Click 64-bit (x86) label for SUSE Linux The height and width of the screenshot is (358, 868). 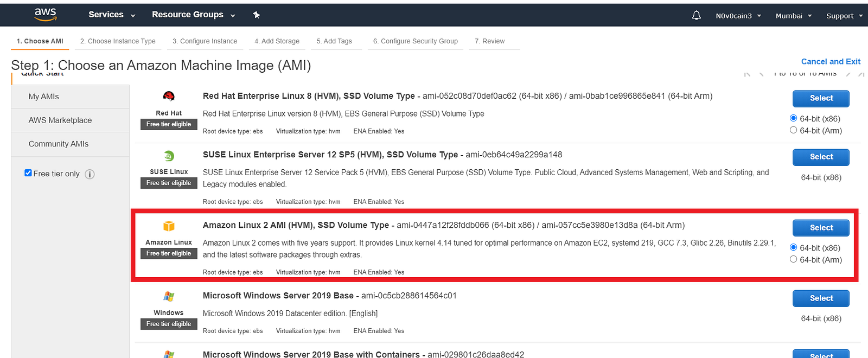coord(821,177)
